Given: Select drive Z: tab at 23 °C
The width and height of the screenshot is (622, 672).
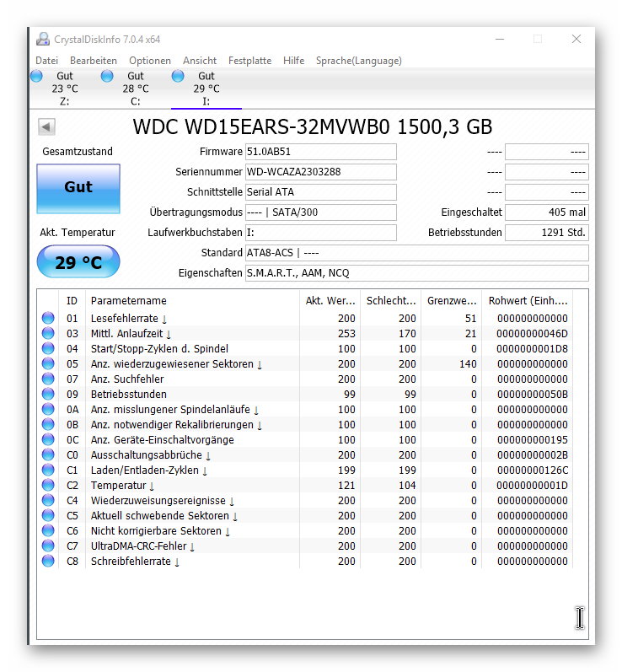Looking at the screenshot, I should pyautogui.click(x=65, y=89).
